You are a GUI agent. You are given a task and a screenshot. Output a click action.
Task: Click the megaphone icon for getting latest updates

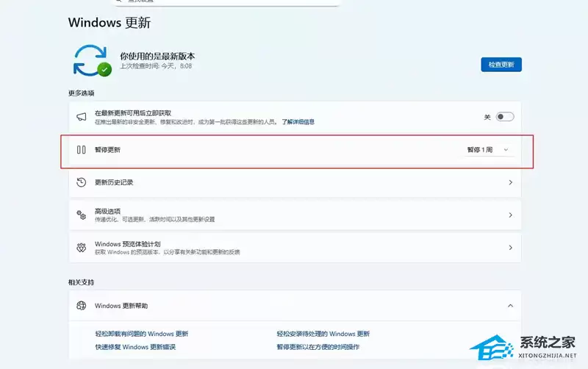82,117
